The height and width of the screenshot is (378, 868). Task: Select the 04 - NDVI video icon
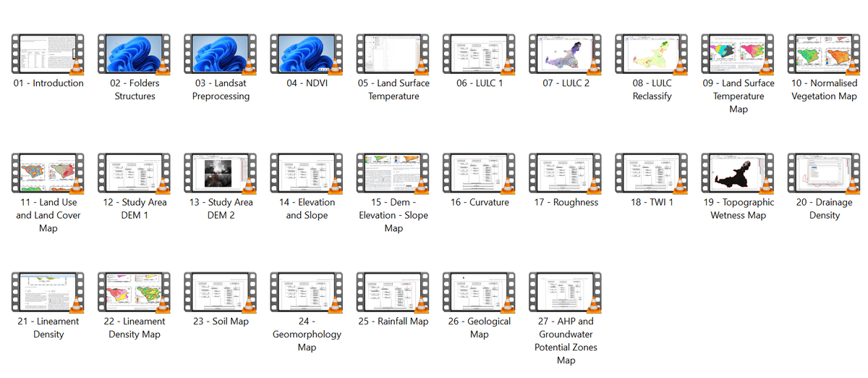(x=307, y=54)
